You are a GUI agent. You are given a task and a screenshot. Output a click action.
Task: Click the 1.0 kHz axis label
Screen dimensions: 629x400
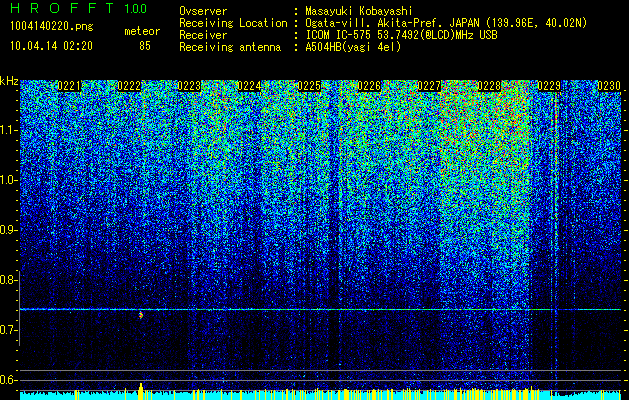coord(9,180)
